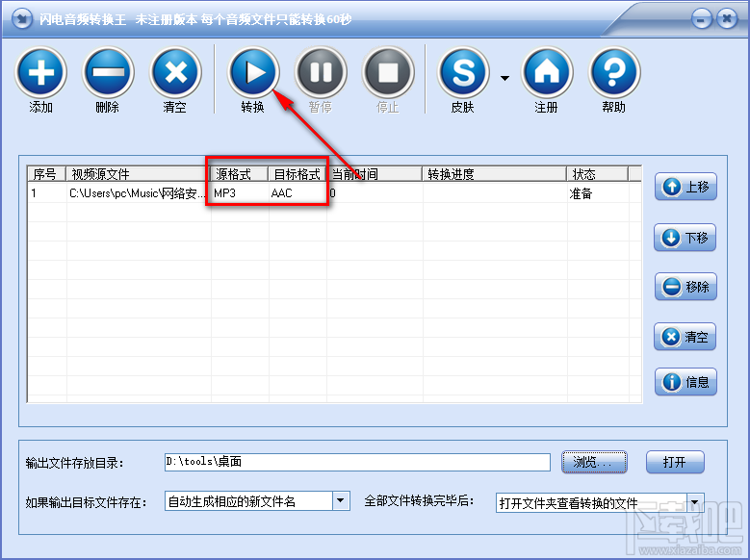Image resolution: width=750 pixels, height=560 pixels.
Task: Click the output directory field D:\tools\桌面
Action: tap(357, 462)
